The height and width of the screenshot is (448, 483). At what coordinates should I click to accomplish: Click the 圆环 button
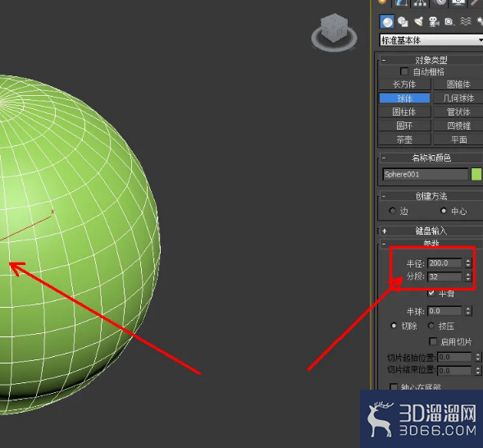[404, 126]
